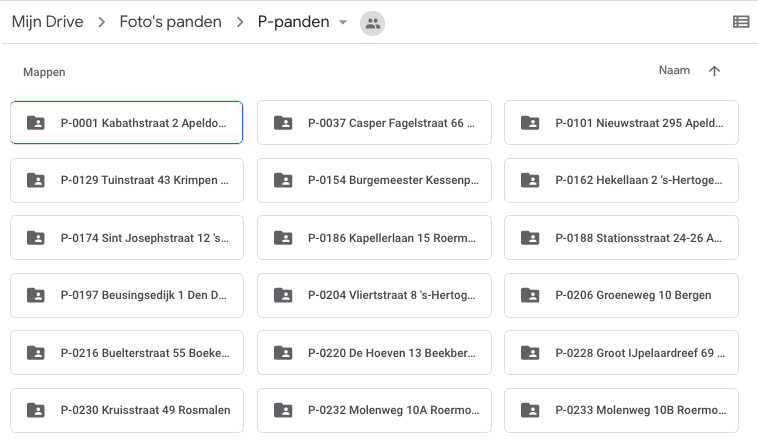Select folder P-0232 Molenweg 10A

click(x=374, y=410)
